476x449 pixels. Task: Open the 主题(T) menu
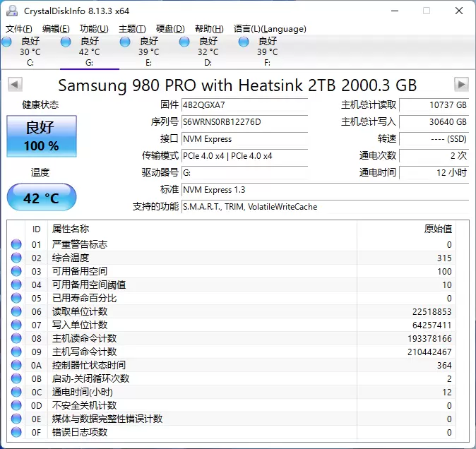(x=132, y=29)
